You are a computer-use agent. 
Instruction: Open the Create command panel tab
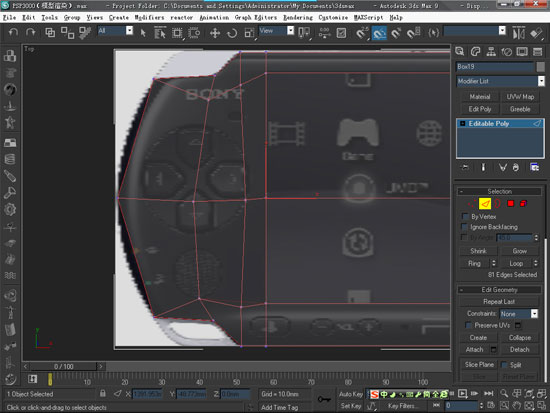460,52
